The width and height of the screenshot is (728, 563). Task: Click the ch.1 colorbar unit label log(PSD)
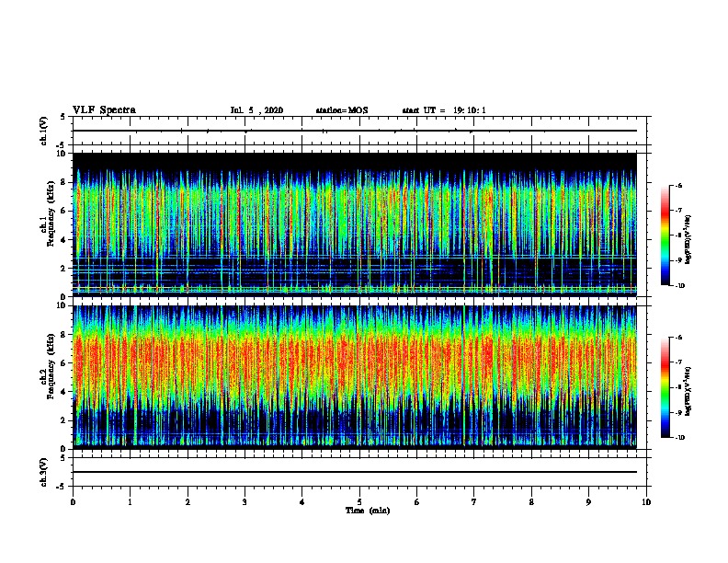[688, 239]
